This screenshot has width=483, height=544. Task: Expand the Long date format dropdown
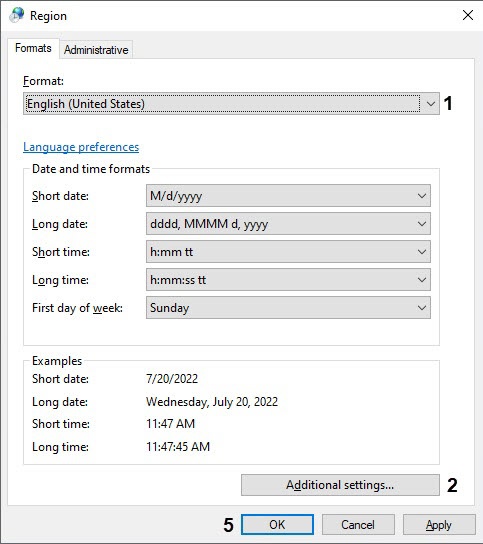pyautogui.click(x=288, y=224)
